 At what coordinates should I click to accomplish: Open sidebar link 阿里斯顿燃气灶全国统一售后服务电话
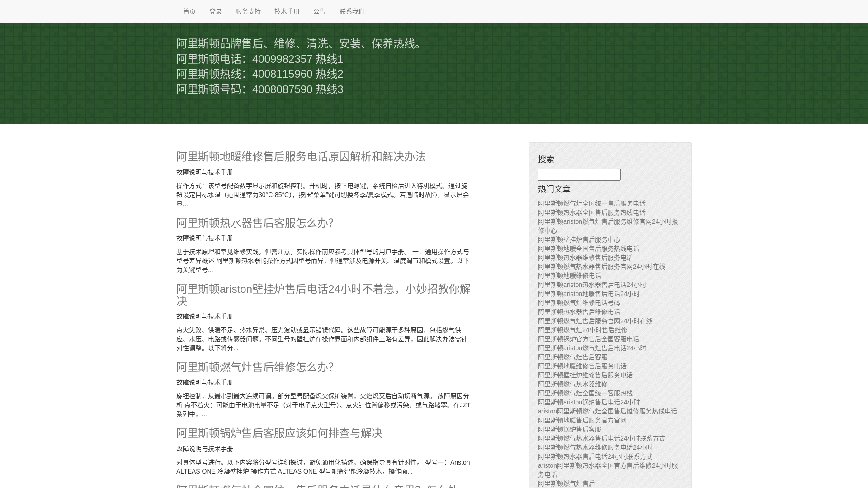tap(592, 203)
